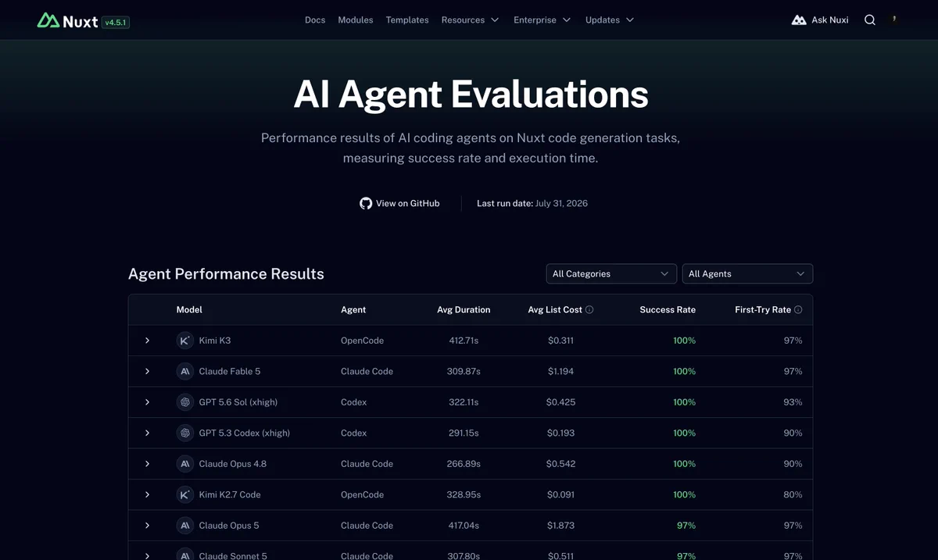The image size is (938, 560).
Task: Click OpenCode agent in Kimi K2.7 row
Action: pyautogui.click(x=362, y=495)
